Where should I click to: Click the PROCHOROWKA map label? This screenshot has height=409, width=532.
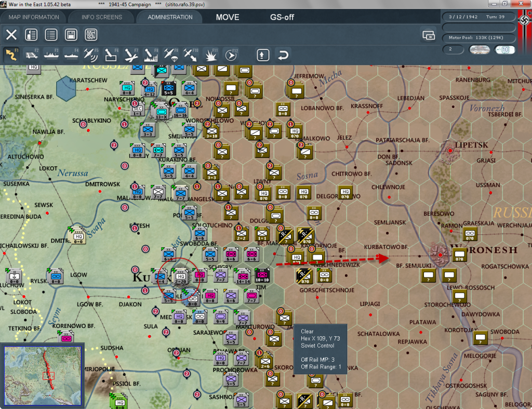tap(235, 370)
